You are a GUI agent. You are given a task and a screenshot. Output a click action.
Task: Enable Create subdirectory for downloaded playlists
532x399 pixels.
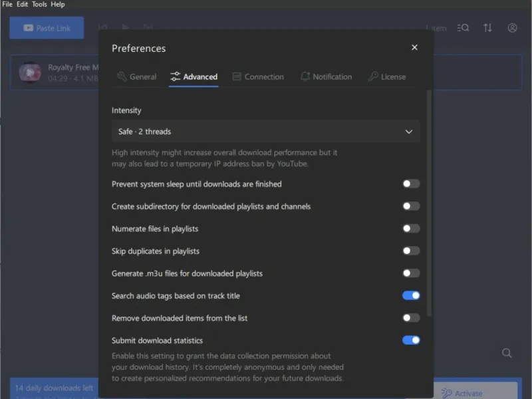[411, 206]
